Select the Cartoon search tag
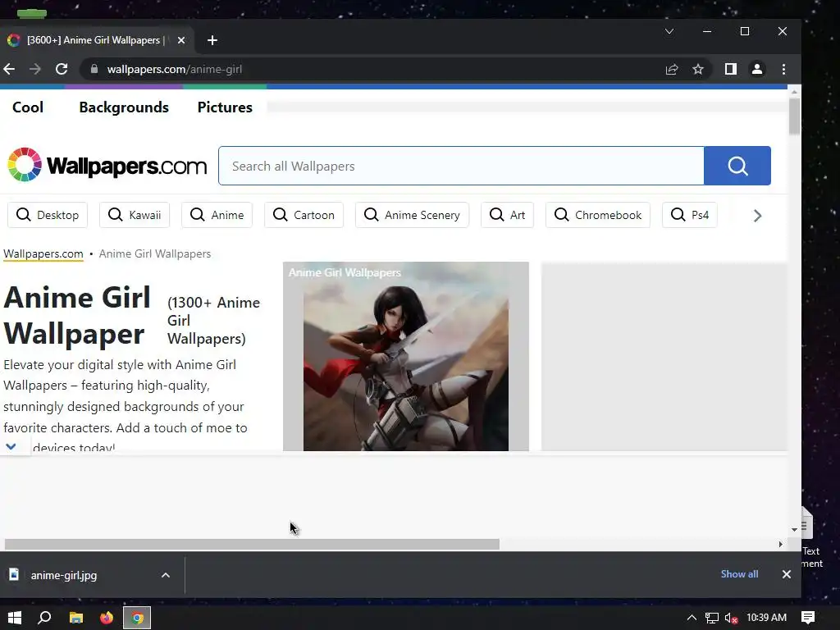 [304, 215]
